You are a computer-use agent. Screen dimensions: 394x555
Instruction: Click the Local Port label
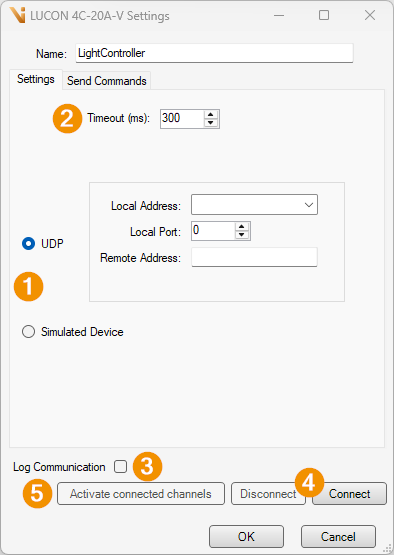point(155,232)
